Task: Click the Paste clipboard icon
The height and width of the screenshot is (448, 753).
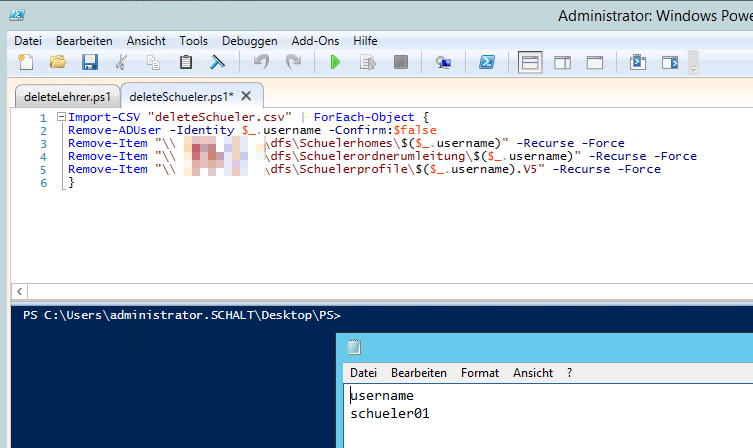Action: (185, 63)
